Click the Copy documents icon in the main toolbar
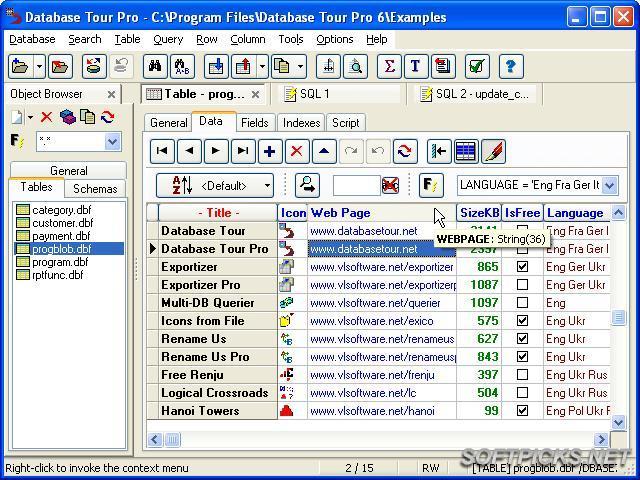This screenshot has width=640, height=480. click(282, 66)
